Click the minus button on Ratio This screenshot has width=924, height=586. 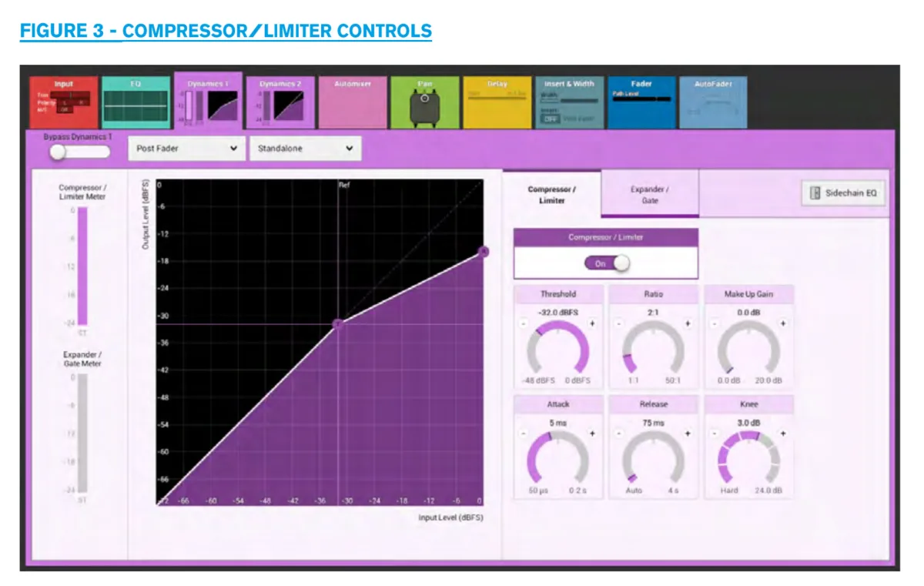click(x=618, y=323)
